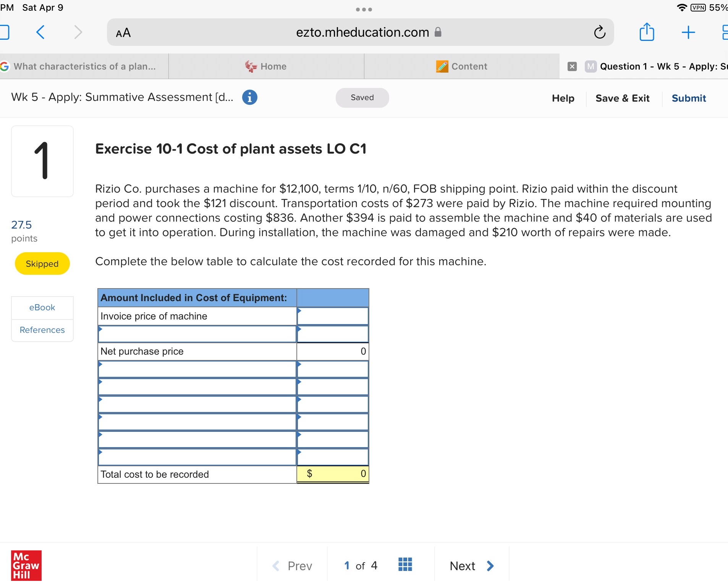Open first label dropdown below Net purchase price
This screenshot has width=728, height=587.
(197, 369)
